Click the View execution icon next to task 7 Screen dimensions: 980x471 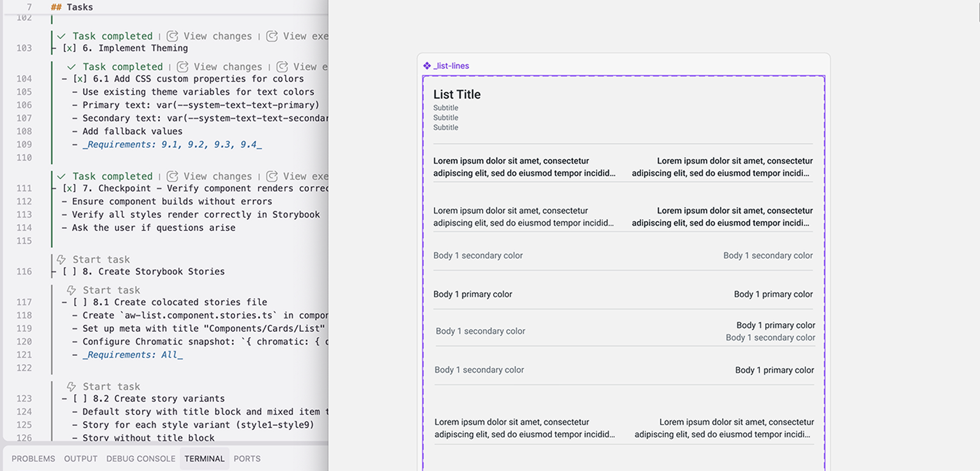(x=271, y=176)
